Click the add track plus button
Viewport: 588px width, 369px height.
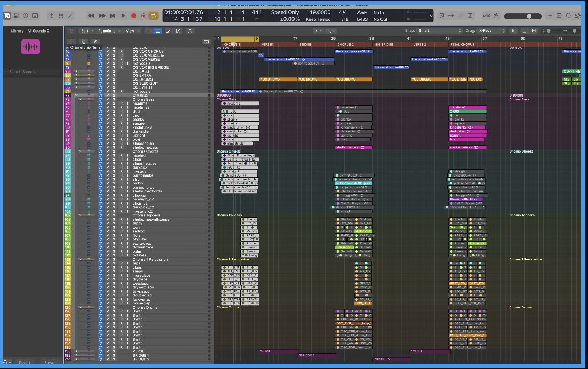(71, 42)
